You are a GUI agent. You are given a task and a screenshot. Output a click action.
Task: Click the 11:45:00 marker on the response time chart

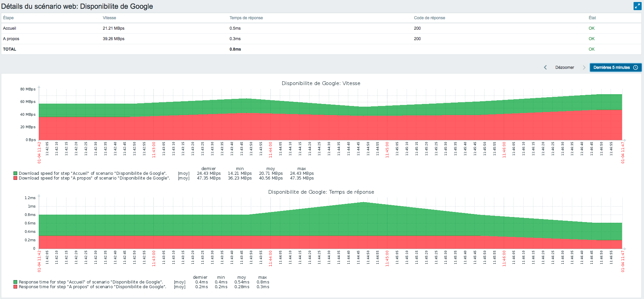(x=387, y=259)
